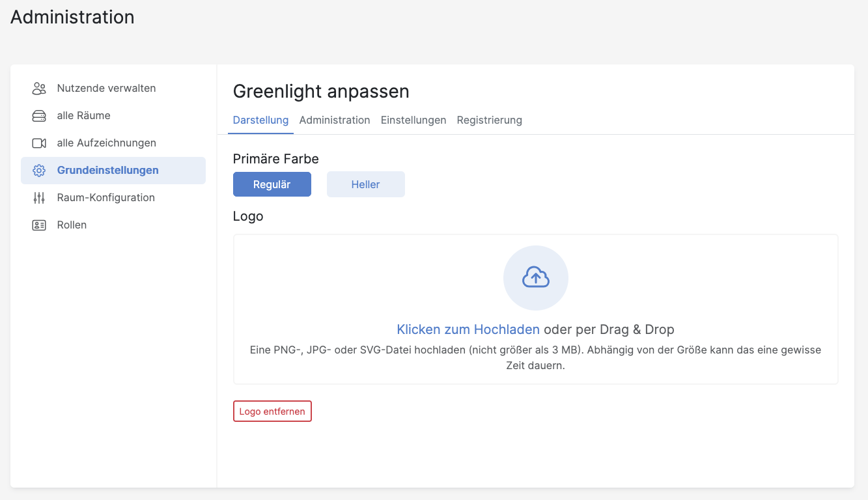Select the Registrierung tab

point(489,120)
